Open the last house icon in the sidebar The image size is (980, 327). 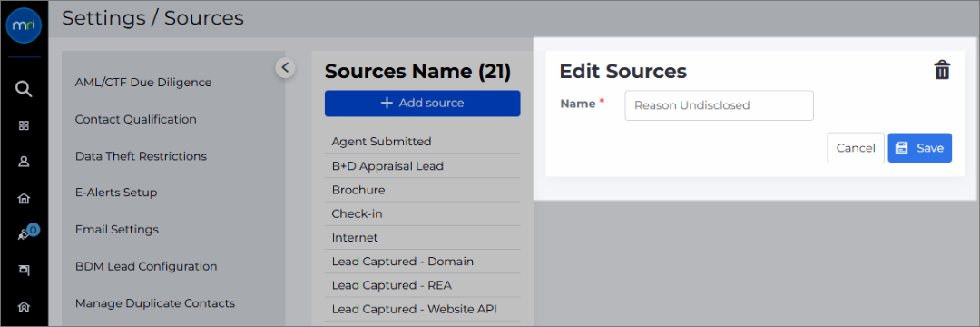pos(24,307)
